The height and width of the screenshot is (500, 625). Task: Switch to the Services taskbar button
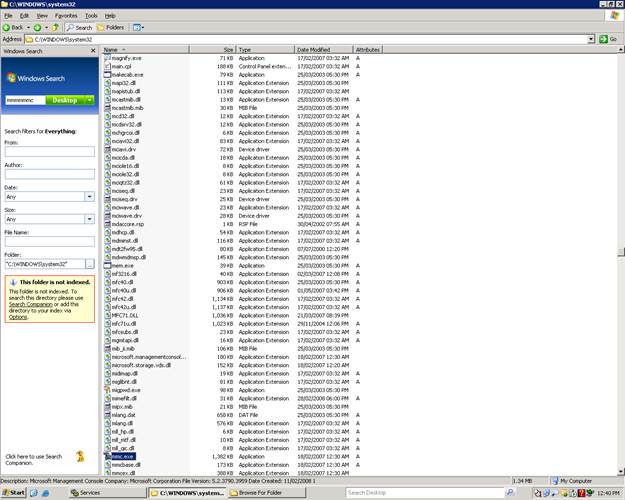[x=107, y=492]
